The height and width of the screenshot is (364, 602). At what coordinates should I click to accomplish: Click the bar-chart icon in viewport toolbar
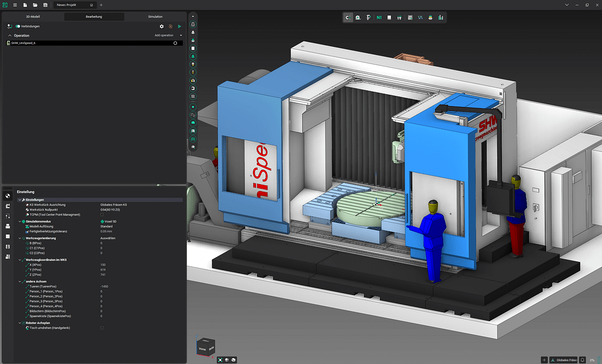[440, 18]
